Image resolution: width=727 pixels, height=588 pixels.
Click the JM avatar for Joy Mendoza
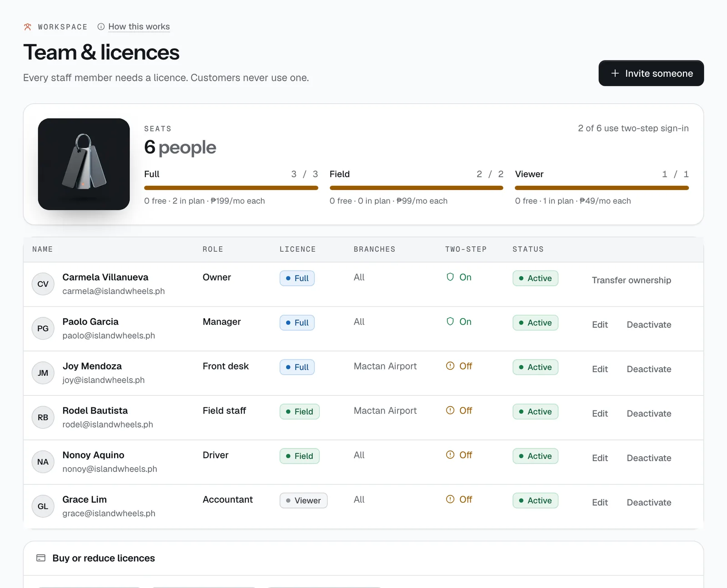point(43,373)
